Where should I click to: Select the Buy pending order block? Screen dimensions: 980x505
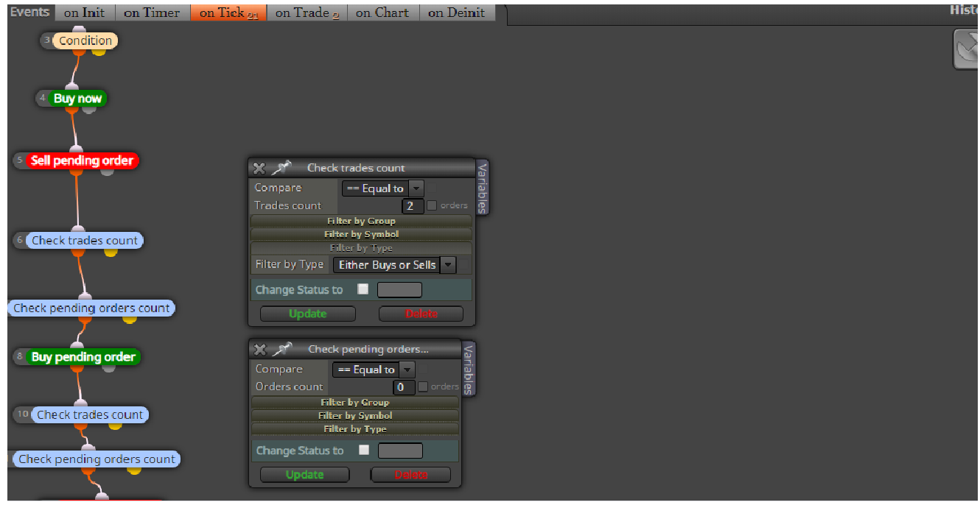tap(83, 357)
